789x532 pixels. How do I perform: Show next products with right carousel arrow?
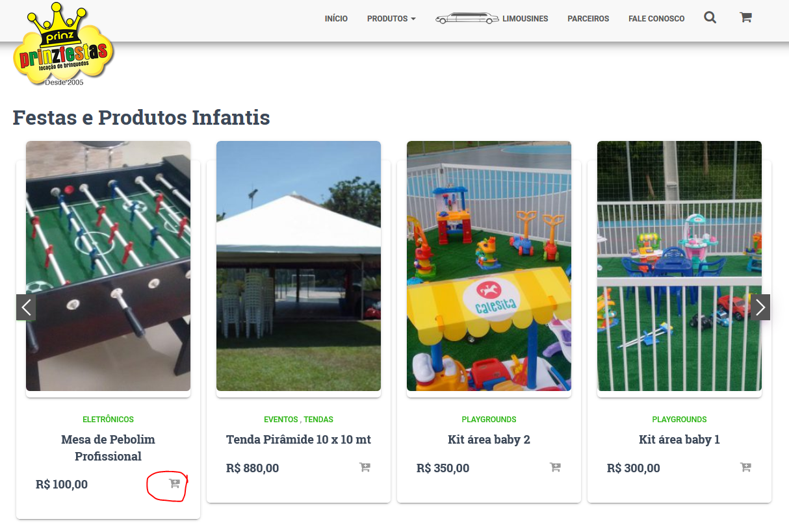click(x=760, y=307)
